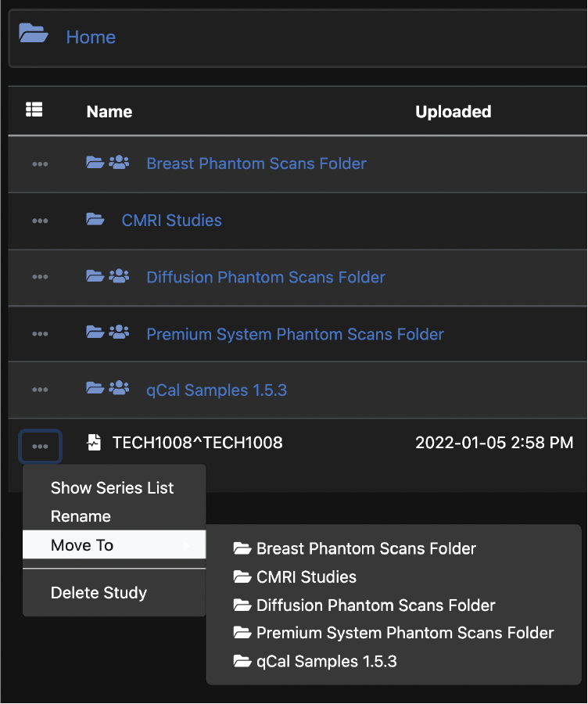588x704 pixels.
Task: Open ellipsis menu for Diffusion Phantom Scans Folder
Action: (x=40, y=278)
